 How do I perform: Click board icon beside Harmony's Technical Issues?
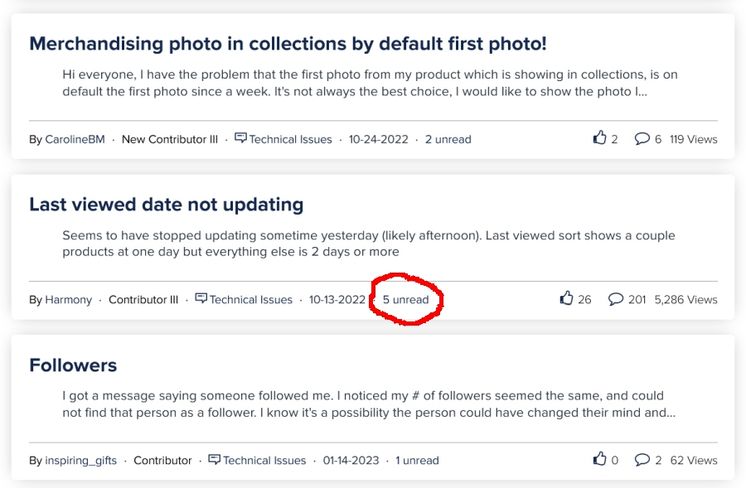201,298
